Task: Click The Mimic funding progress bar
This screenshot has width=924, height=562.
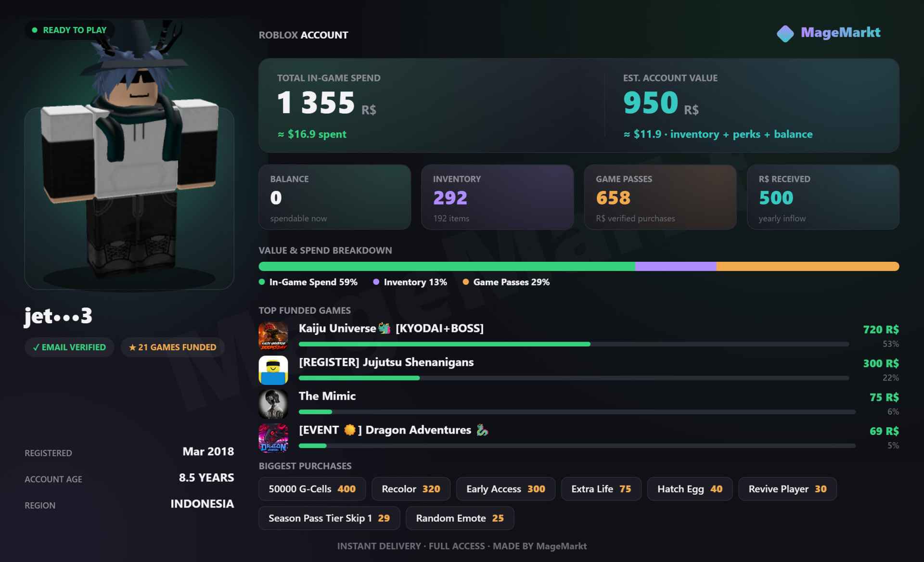Action: pyautogui.click(x=577, y=412)
